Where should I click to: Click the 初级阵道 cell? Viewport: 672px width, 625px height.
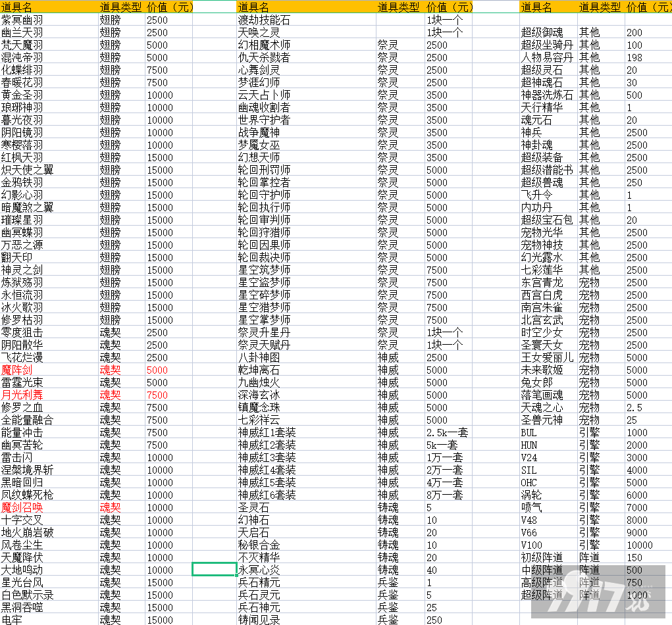click(x=542, y=558)
